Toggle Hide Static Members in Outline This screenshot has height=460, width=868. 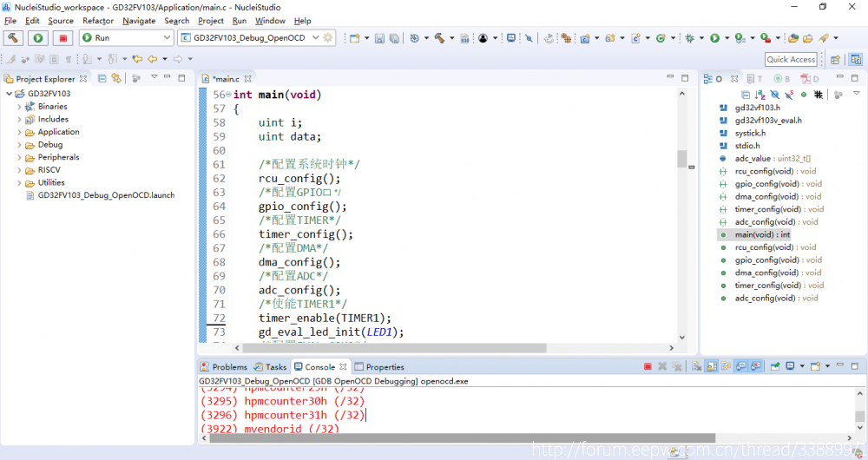pyautogui.click(x=789, y=95)
